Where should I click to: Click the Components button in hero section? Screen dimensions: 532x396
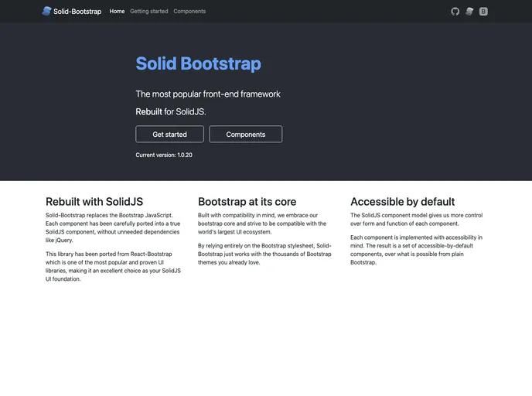tap(246, 134)
